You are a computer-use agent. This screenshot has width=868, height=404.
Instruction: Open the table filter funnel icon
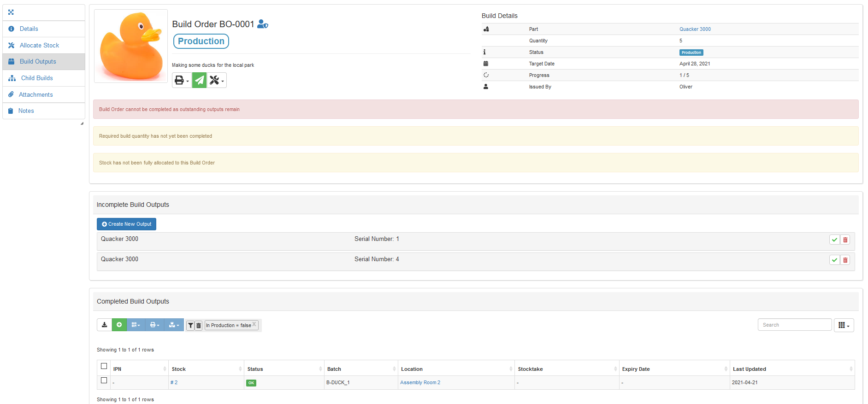(x=190, y=325)
